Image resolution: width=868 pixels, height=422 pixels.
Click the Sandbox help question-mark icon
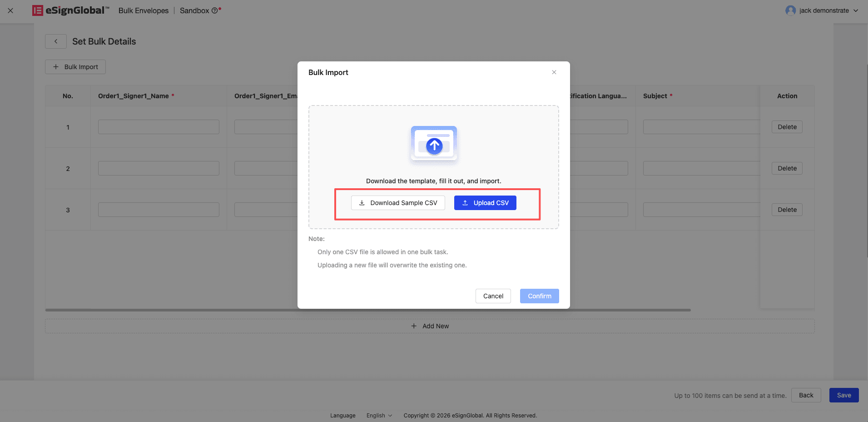pos(214,11)
